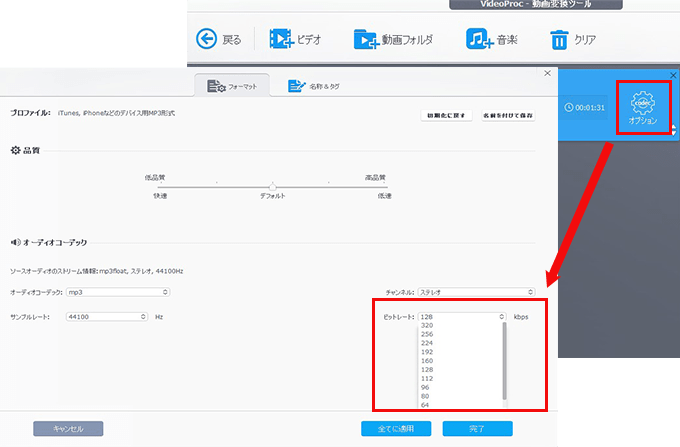Switch to the 名称＆タグ tab
680x447 pixels.
point(314,86)
